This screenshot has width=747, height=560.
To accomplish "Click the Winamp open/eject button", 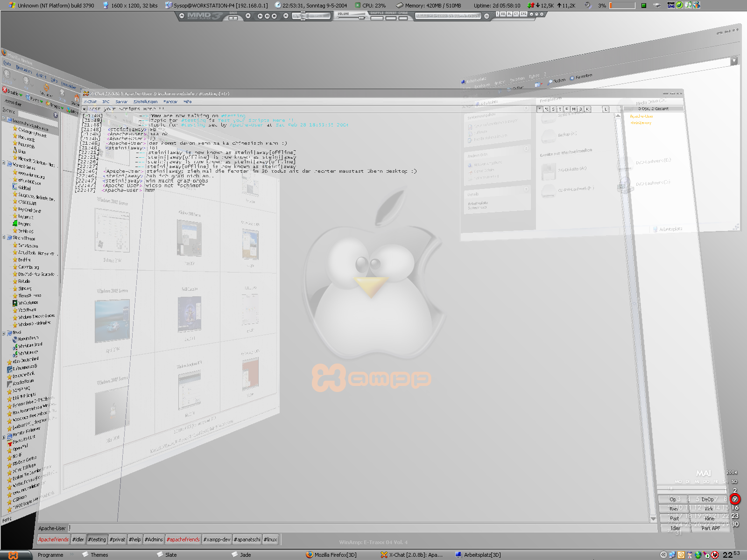I will pyautogui.click(x=233, y=17).
